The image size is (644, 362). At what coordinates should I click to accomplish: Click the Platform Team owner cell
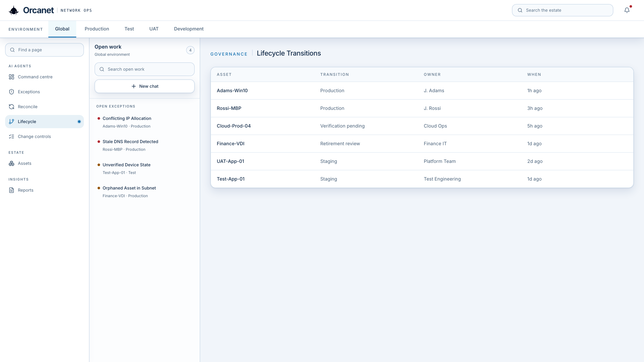click(440, 161)
